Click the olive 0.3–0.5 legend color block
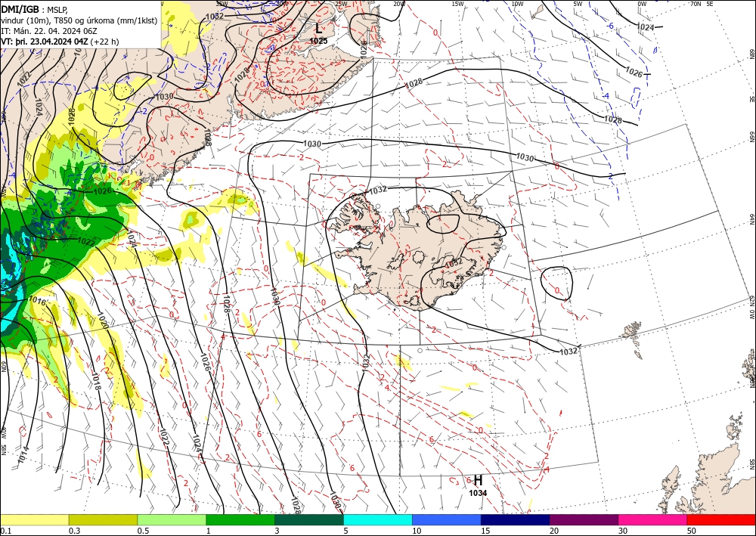This screenshot has width=756, height=536. (x=103, y=519)
